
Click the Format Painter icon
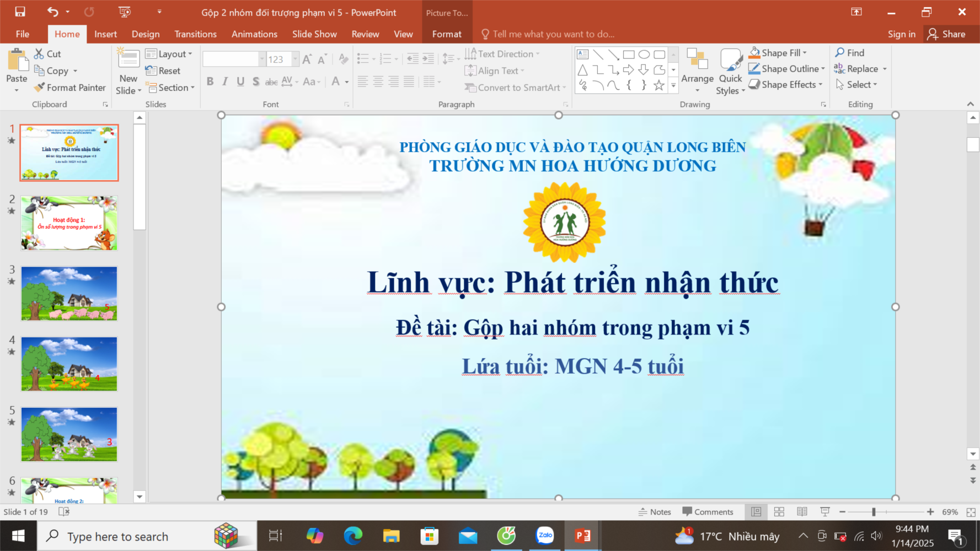(39, 88)
